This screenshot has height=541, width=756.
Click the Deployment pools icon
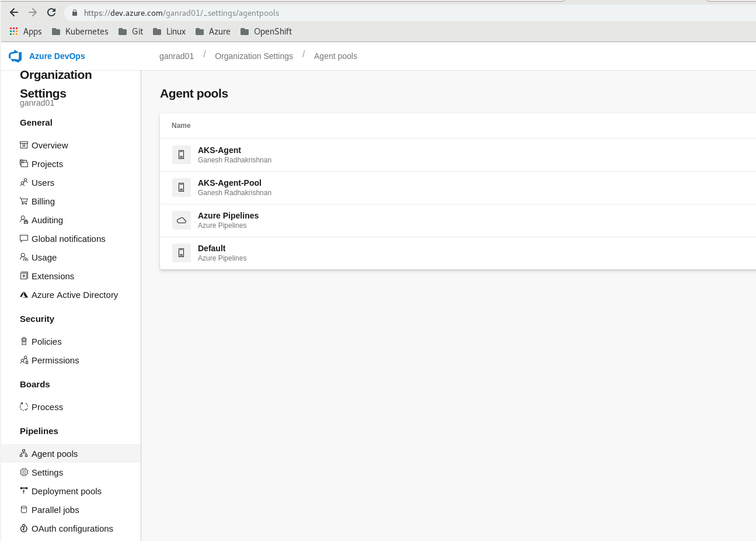tap(24, 491)
